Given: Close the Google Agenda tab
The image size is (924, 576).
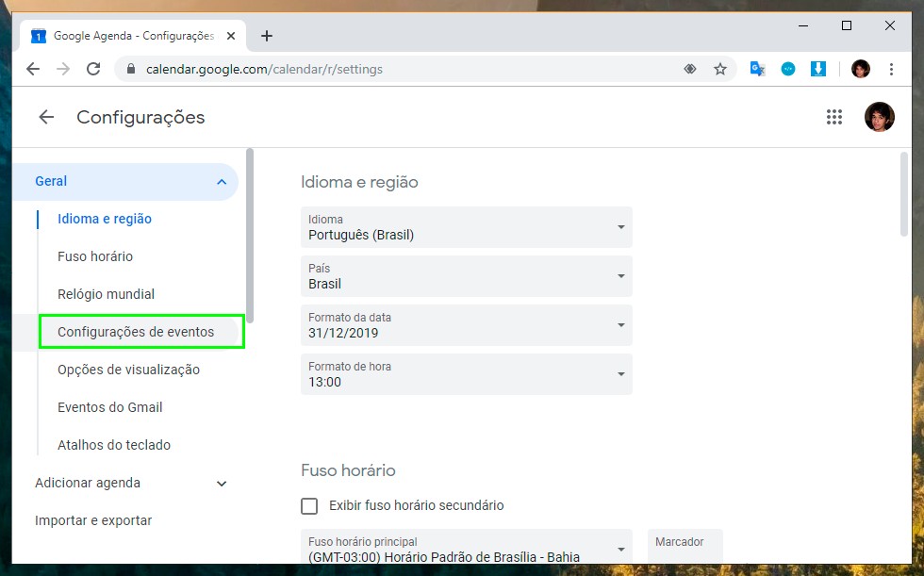Looking at the screenshot, I should point(231,36).
